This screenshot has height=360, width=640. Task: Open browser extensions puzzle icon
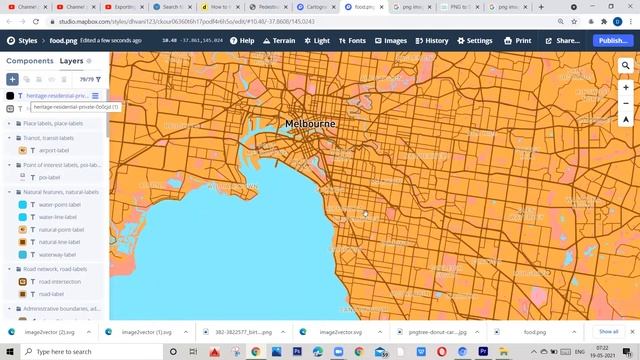604,21
